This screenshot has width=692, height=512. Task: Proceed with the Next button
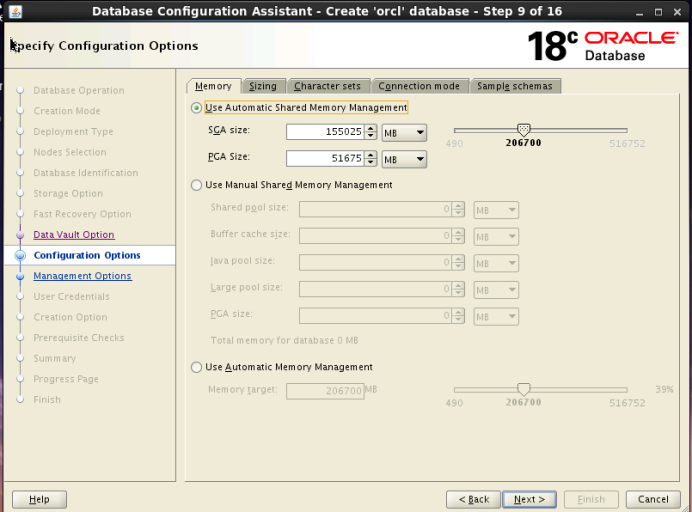(530, 499)
